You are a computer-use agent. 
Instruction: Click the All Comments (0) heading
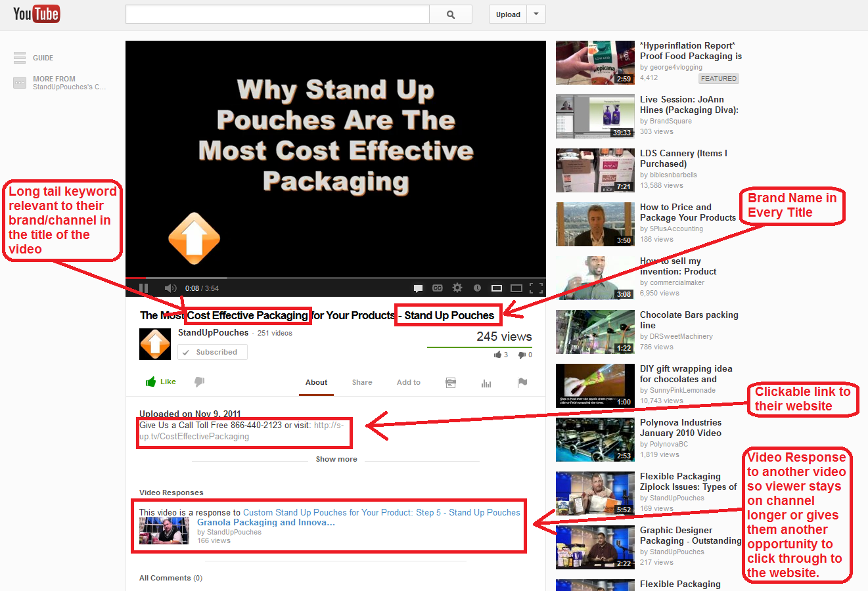tap(171, 578)
